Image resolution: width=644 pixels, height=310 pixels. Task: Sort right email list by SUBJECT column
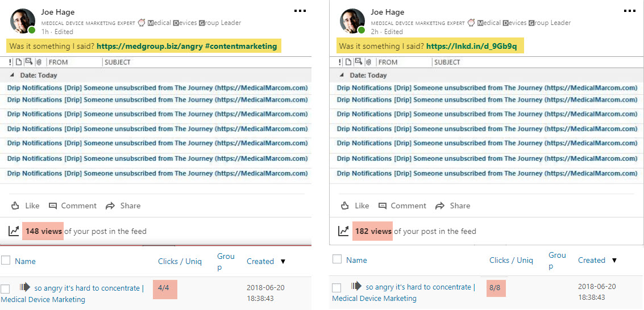tap(447, 62)
